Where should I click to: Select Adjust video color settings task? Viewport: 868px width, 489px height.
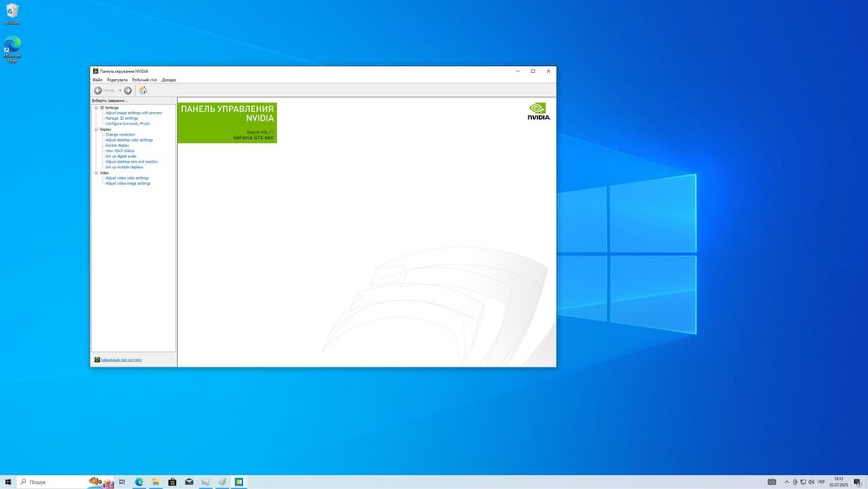(127, 178)
